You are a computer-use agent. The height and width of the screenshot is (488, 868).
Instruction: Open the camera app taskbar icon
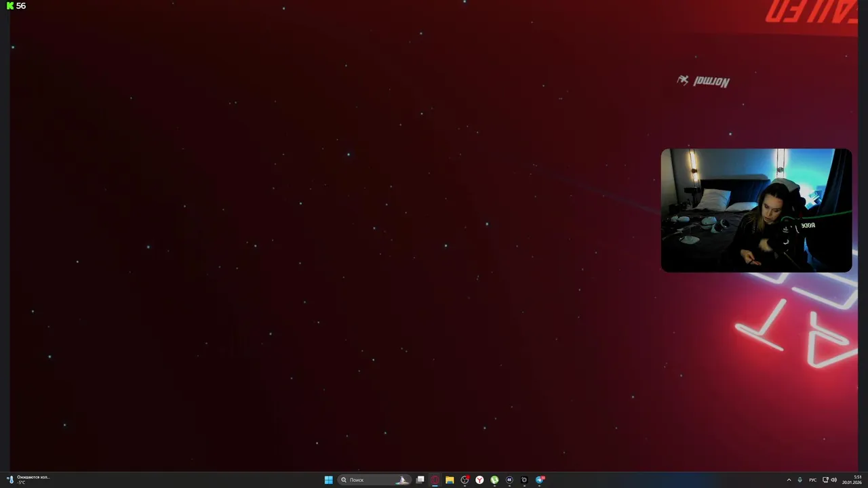(x=524, y=480)
